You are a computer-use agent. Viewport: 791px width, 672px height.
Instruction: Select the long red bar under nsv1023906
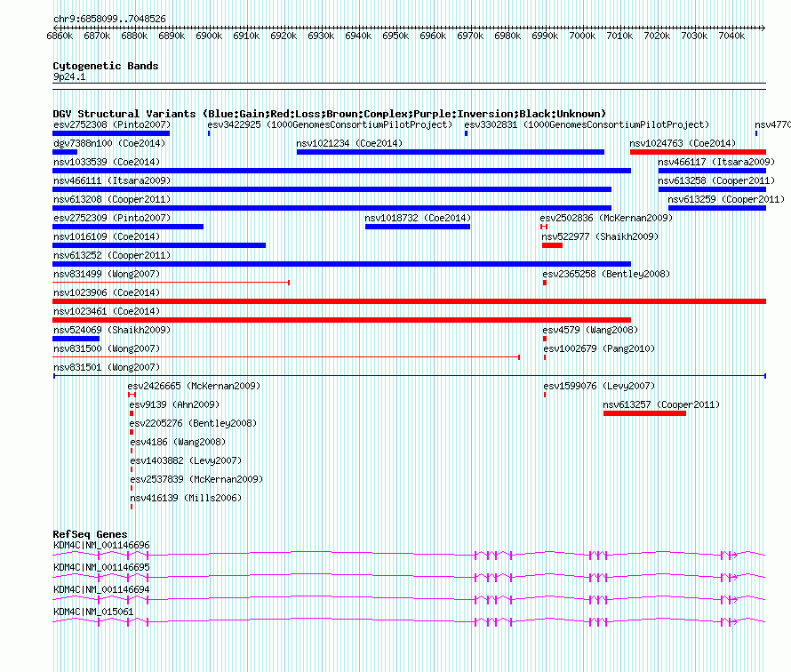click(409, 301)
